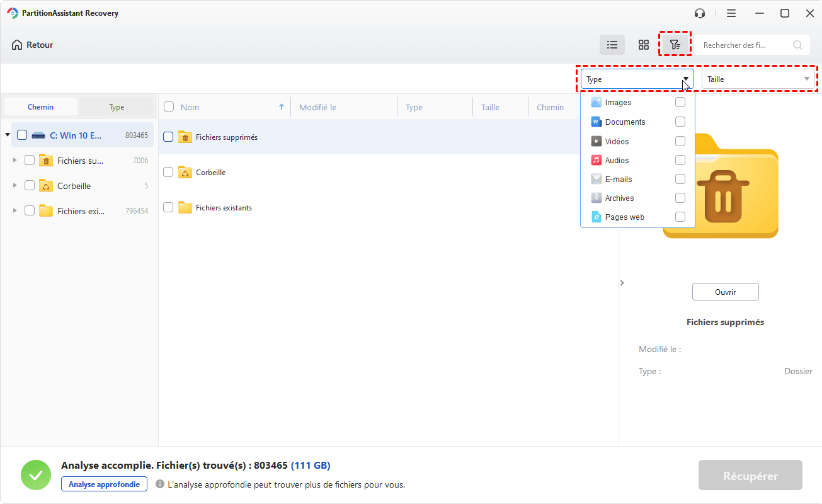Sort by Chemin column header
This screenshot has width=822, height=504.
coord(550,108)
